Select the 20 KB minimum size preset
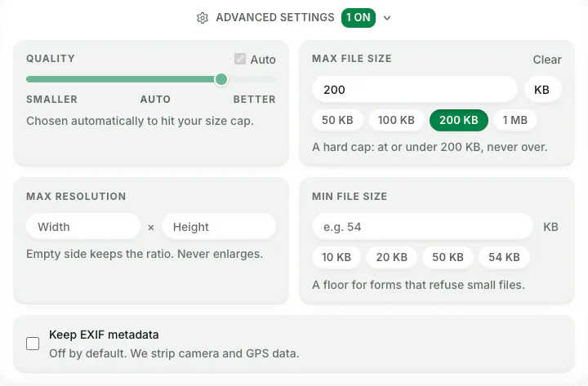 [x=391, y=257]
